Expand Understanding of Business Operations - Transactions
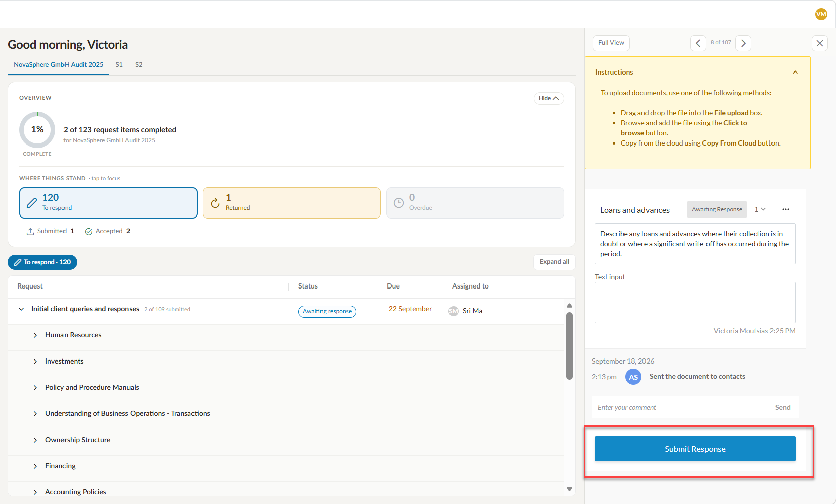Screen dimensions: 836x504 [35, 414]
